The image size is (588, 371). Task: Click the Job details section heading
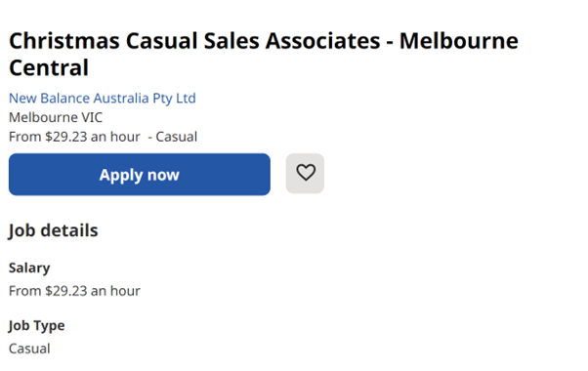click(x=54, y=230)
